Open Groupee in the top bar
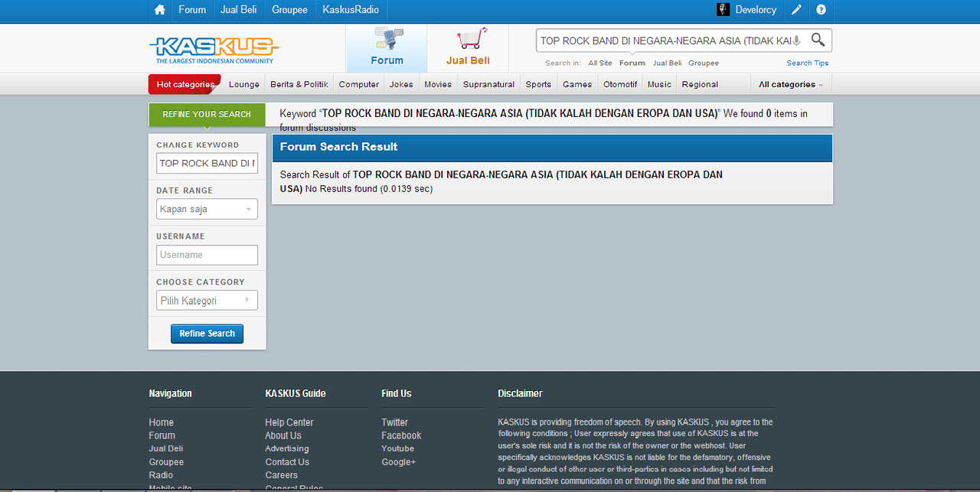 tap(289, 10)
